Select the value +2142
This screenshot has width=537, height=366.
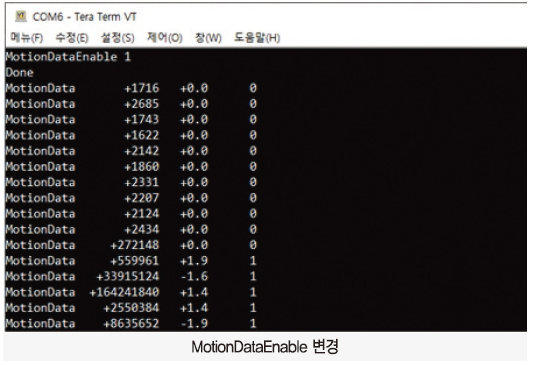141,151
